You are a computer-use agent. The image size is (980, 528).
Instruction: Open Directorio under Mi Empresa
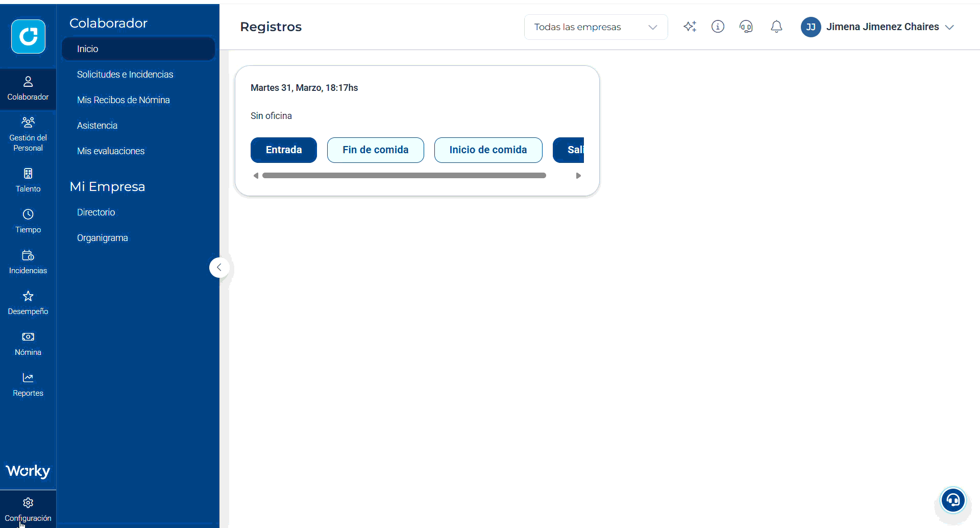click(x=96, y=212)
